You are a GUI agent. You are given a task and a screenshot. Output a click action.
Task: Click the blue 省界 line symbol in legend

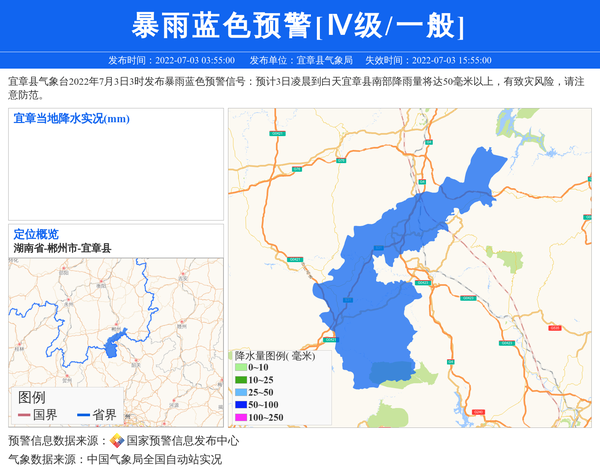click(x=80, y=415)
